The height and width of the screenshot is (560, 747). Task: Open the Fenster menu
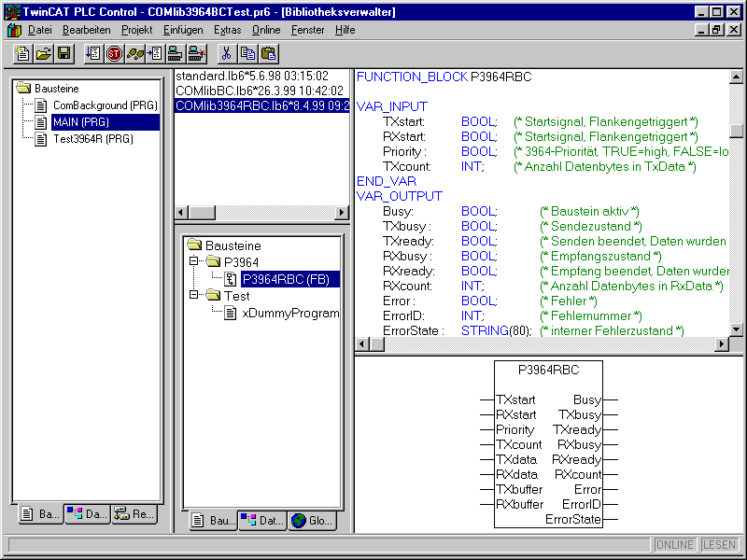tap(308, 30)
